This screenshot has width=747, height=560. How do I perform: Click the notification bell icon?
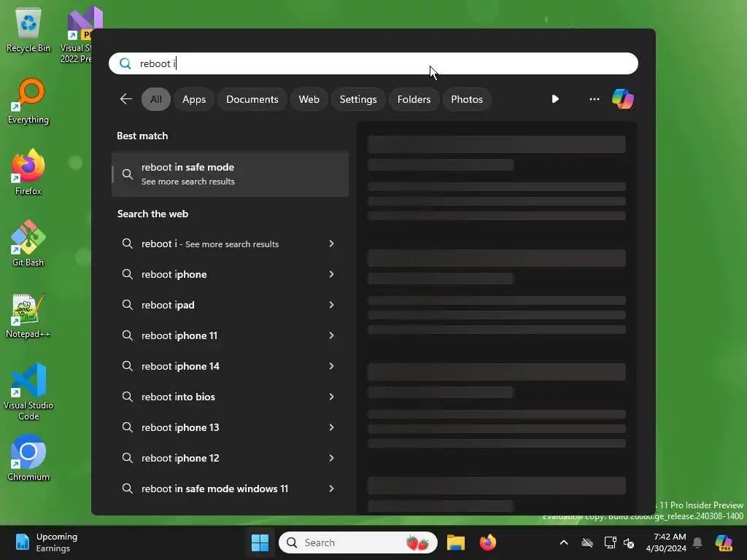tap(697, 542)
